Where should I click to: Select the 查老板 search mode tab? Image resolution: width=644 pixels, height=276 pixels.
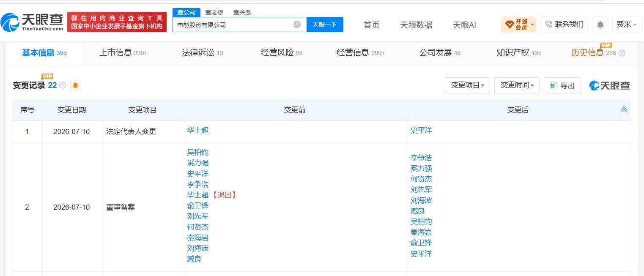pyautogui.click(x=214, y=12)
